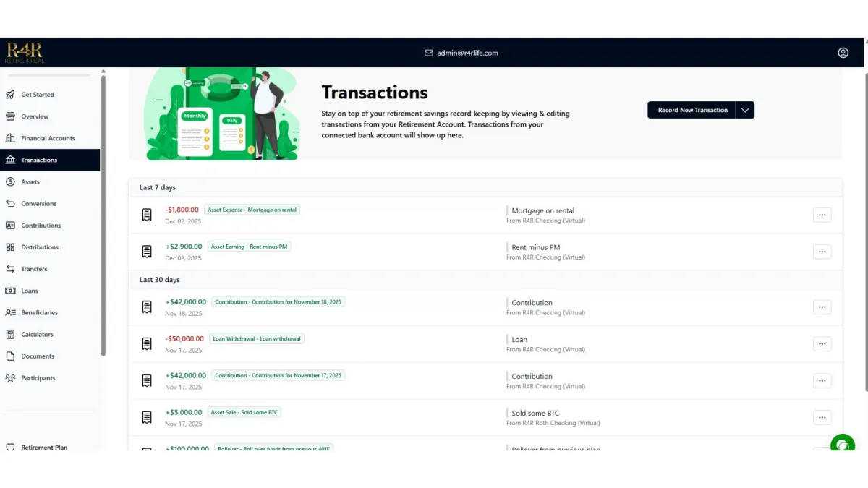868x488 pixels.
Task: Click the Assets dollar-circle icon
Action: coord(10,181)
